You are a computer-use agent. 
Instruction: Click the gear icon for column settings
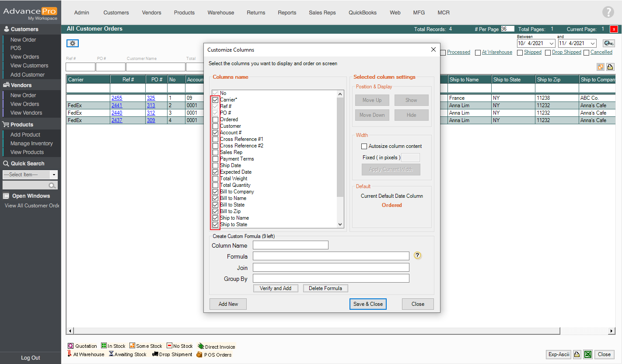(73, 43)
